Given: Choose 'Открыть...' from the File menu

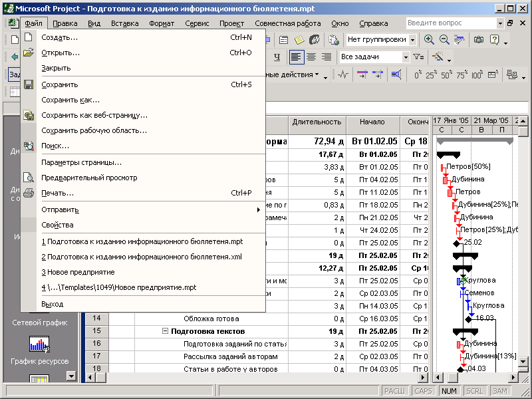Looking at the screenshot, I should [143, 53].
